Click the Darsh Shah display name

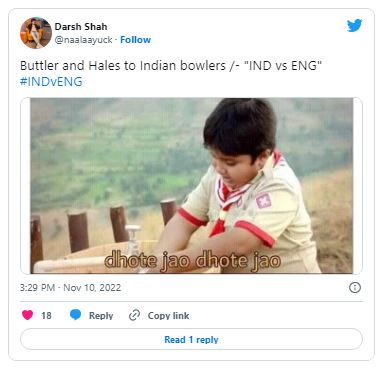81,27
